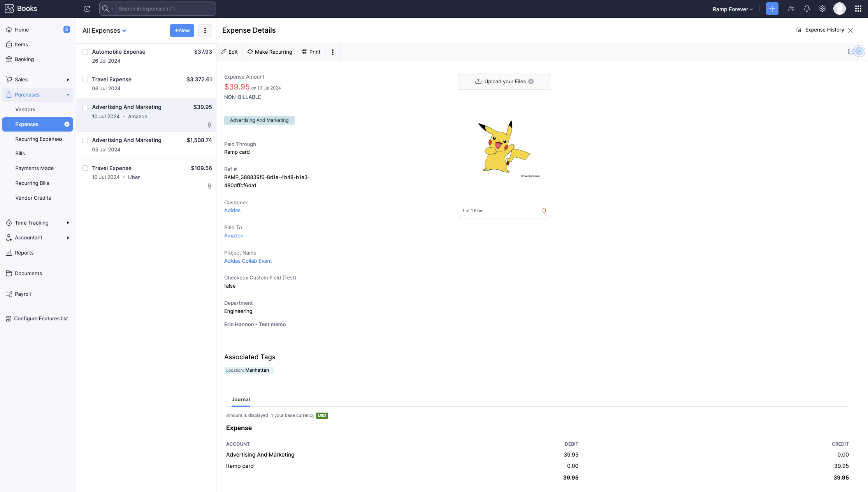Edit this expense
This screenshot has width=868, height=492.
tap(229, 52)
